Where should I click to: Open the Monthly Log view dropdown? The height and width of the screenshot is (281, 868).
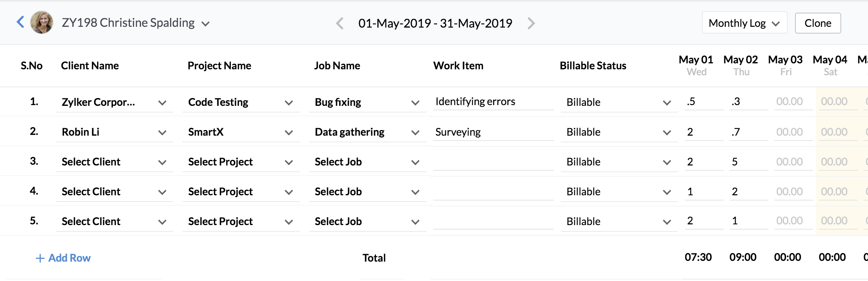[744, 23]
